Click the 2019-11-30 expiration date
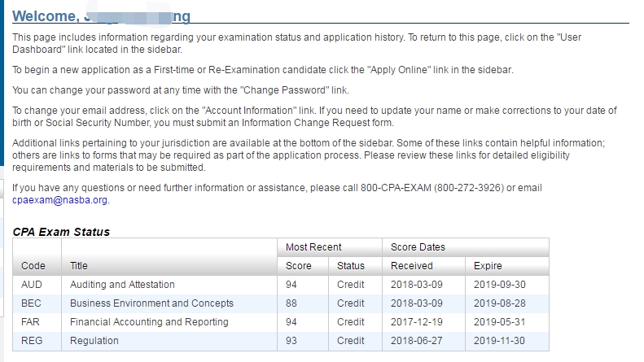 click(x=497, y=341)
